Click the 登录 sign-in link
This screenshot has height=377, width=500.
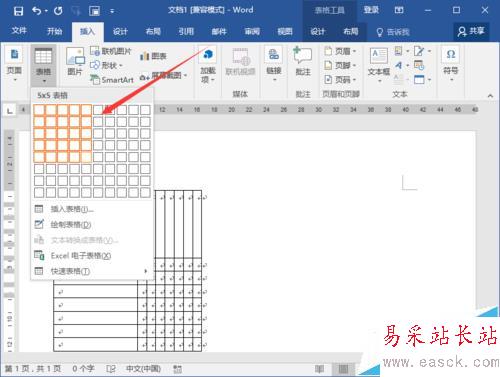pyautogui.click(x=371, y=10)
